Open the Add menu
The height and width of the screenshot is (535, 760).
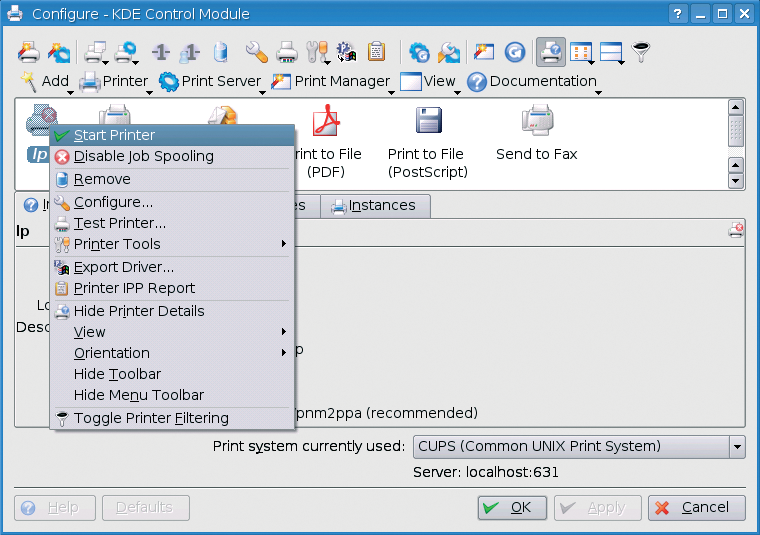click(46, 82)
